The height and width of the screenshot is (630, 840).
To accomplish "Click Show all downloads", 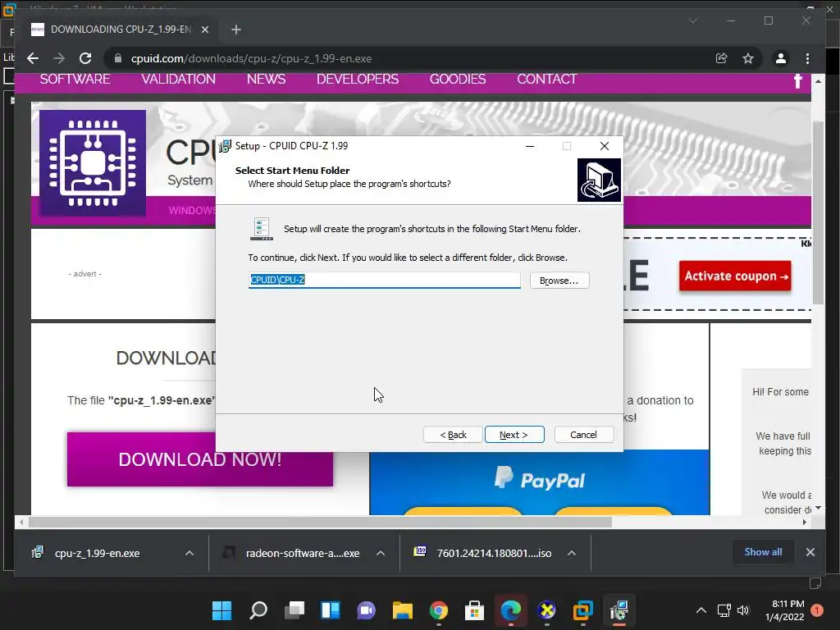I will 763,552.
